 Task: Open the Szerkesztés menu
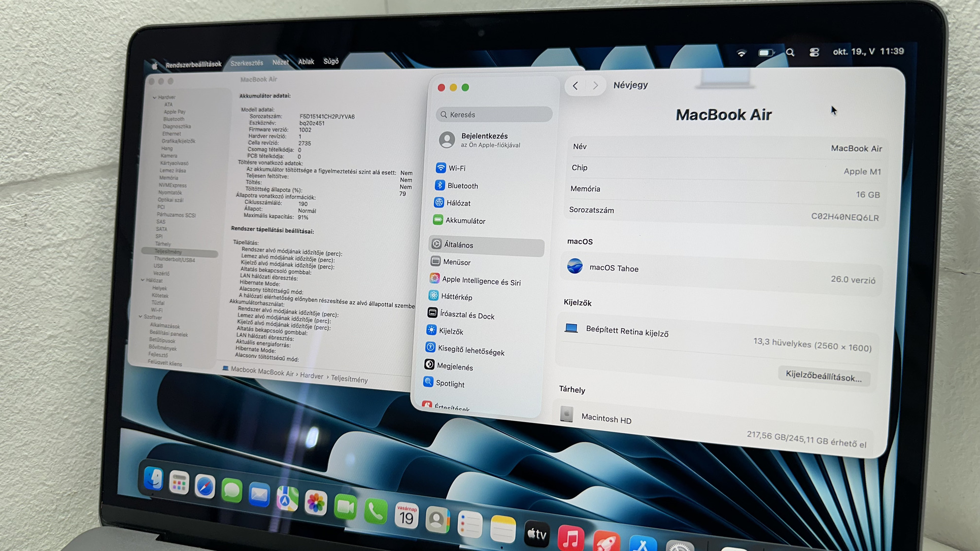click(247, 63)
